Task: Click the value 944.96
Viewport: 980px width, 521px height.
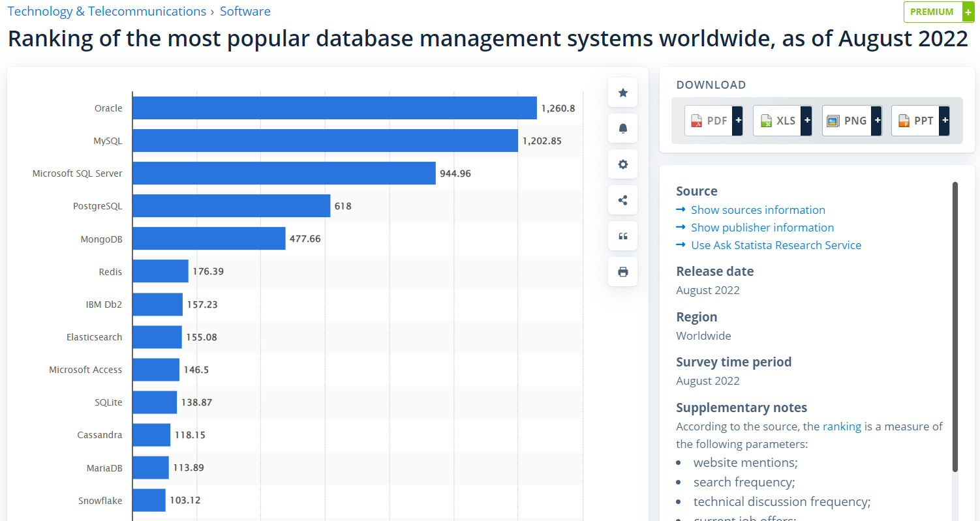Action: pos(455,173)
